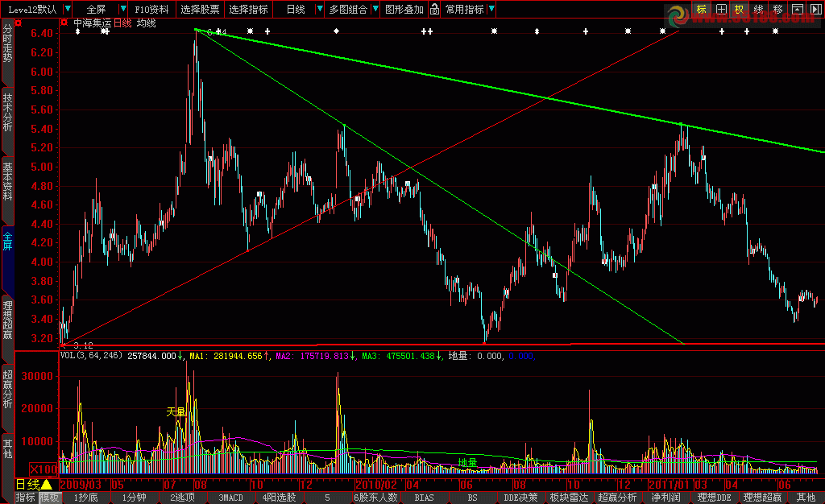
Task: Select the 板块雷达 template tab
Action: tap(570, 498)
